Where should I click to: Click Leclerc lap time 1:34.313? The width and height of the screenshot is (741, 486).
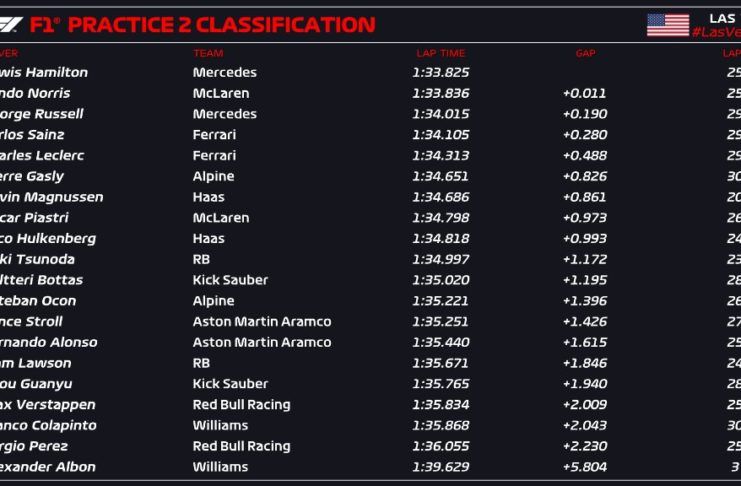440,155
